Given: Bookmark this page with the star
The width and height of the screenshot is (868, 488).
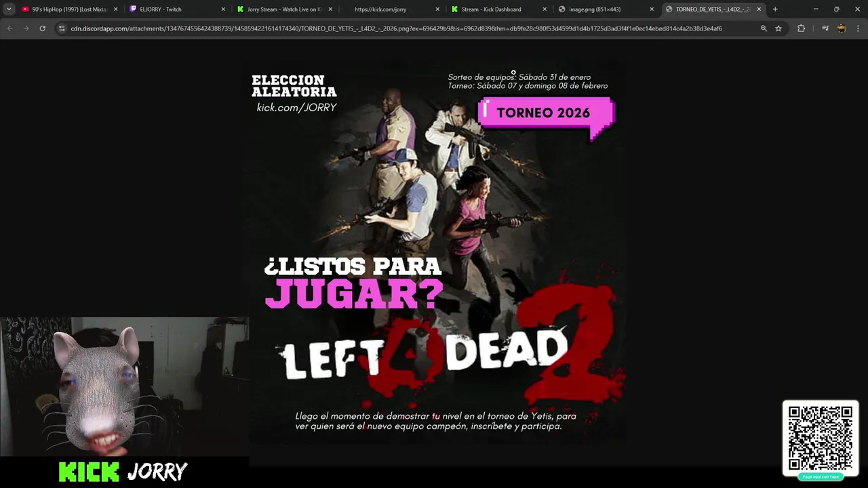Looking at the screenshot, I should [778, 28].
